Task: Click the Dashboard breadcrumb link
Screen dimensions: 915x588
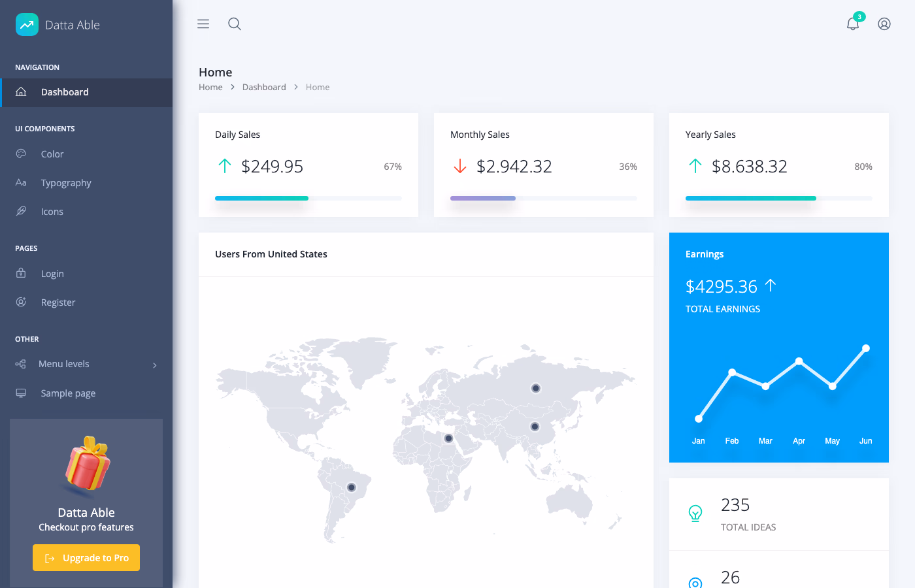Action: tap(264, 87)
